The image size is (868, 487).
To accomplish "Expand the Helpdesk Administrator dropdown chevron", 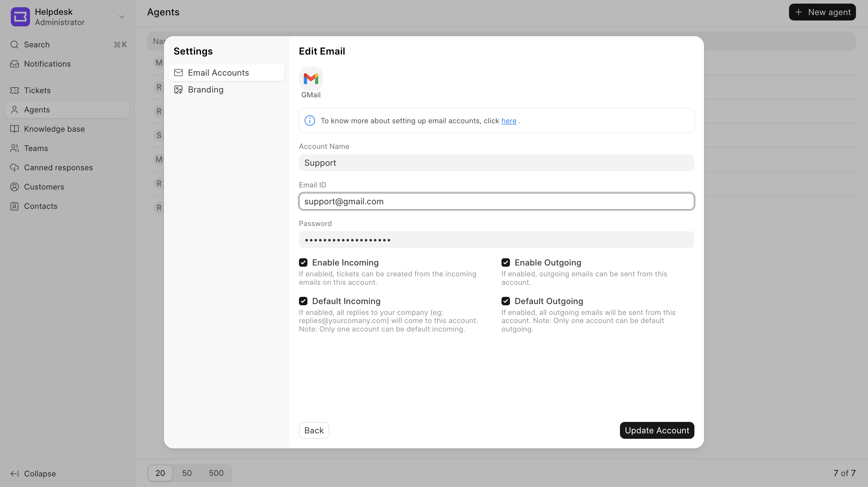I will click(122, 17).
